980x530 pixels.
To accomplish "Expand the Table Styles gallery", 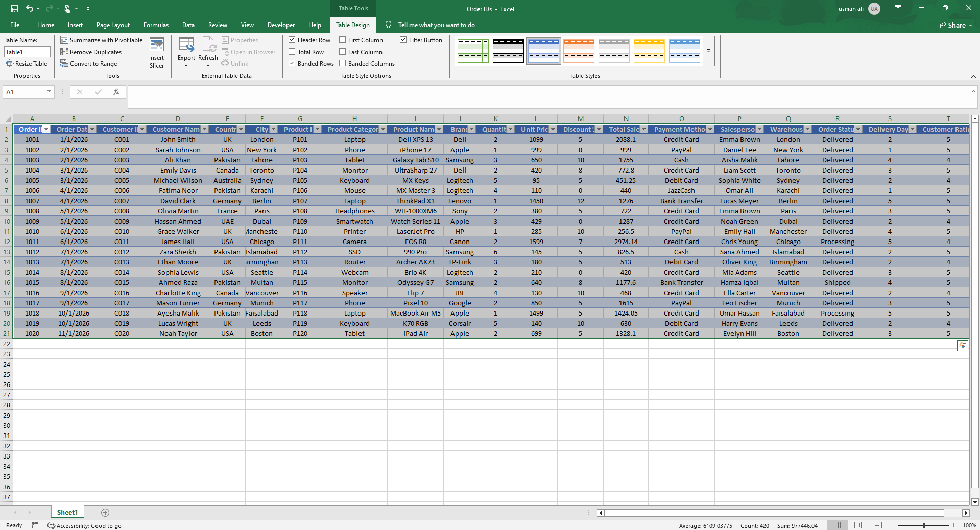I will (x=708, y=51).
